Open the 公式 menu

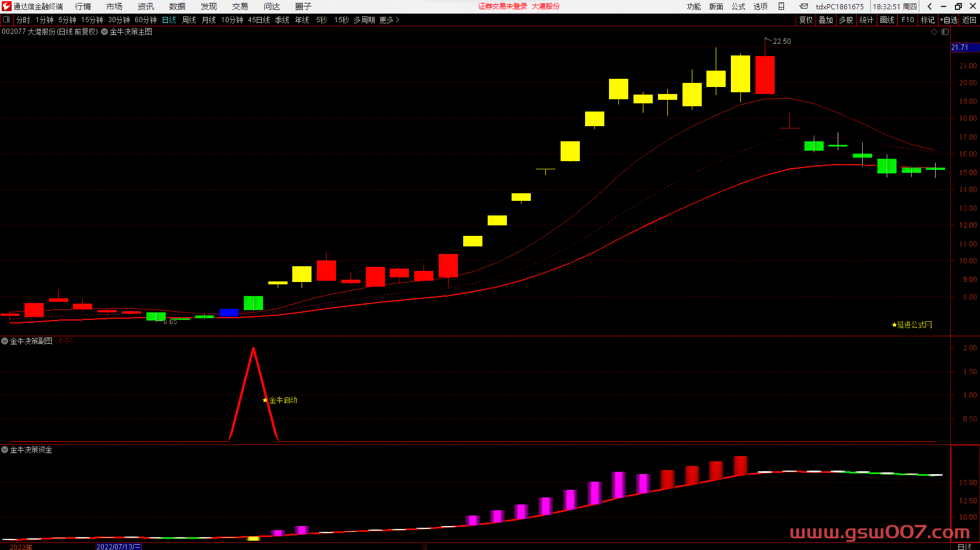coord(738,6)
